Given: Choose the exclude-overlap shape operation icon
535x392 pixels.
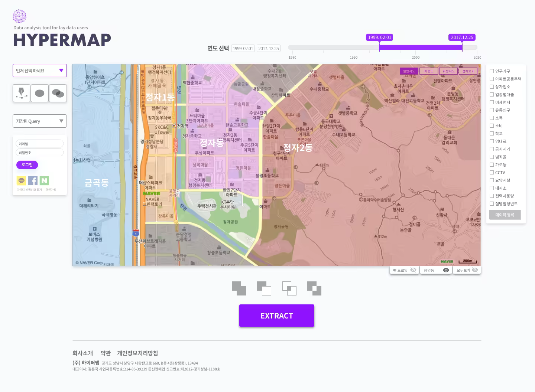Looking at the screenshot, I should pyautogui.click(x=314, y=288).
